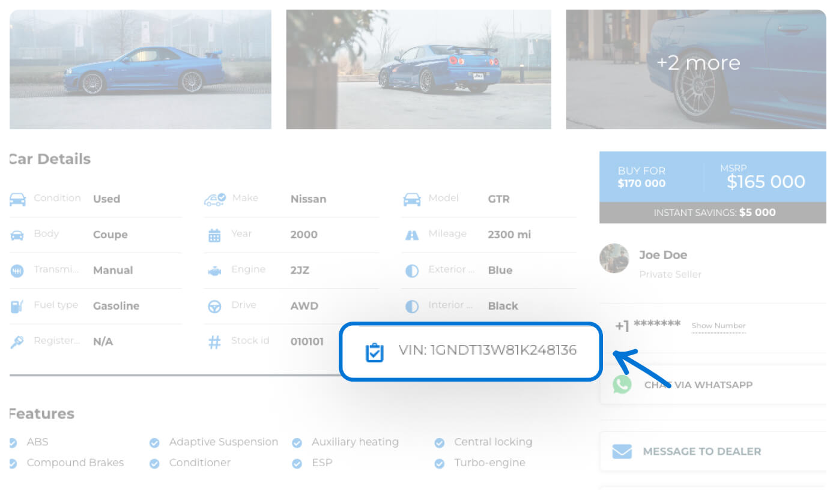The width and height of the screenshot is (836, 504).
Task: Click the envelope icon for dealer message
Action: [622, 451]
